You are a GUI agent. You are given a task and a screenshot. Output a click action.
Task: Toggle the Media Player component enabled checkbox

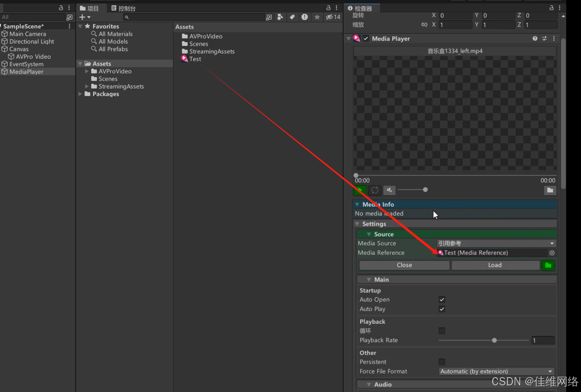point(366,39)
